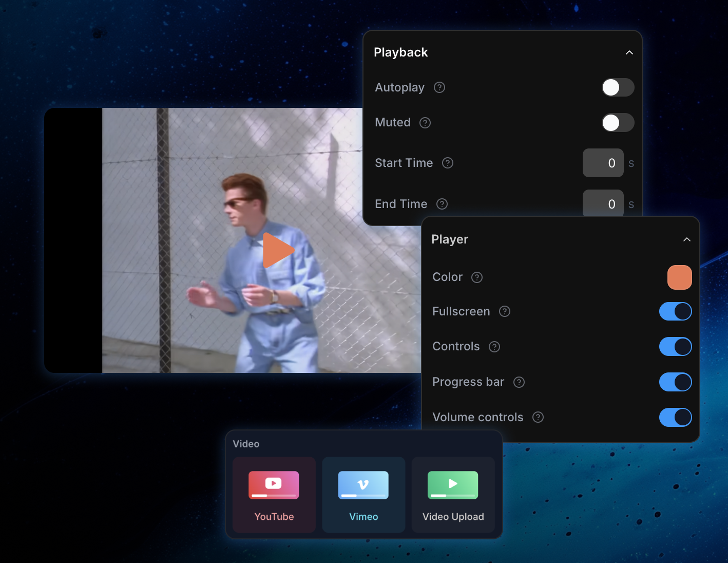
Task: Turn on the Muted toggle
Action: click(618, 123)
